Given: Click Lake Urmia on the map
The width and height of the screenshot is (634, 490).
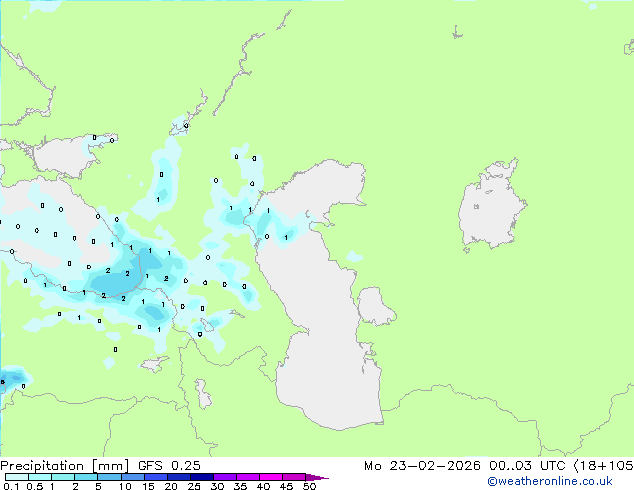Looking at the screenshot, I should coord(203,394).
